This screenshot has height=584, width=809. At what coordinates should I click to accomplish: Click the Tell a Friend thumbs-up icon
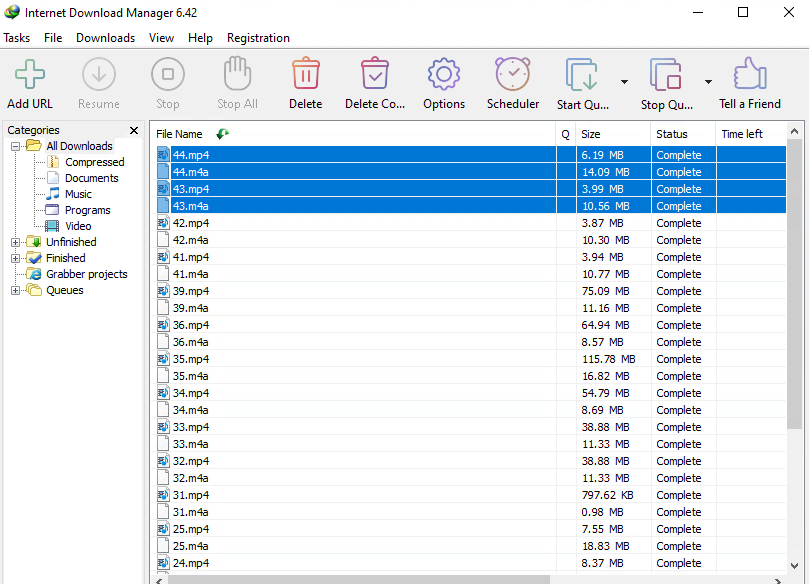(x=750, y=73)
